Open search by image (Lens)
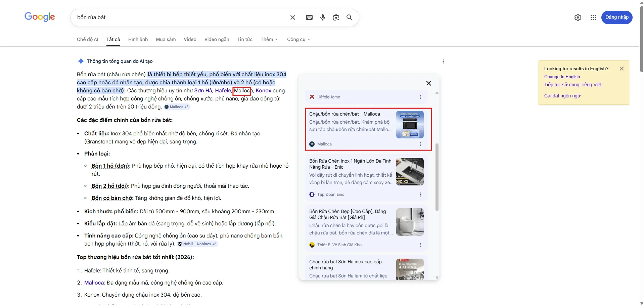This screenshot has height=305, width=644. (336, 17)
